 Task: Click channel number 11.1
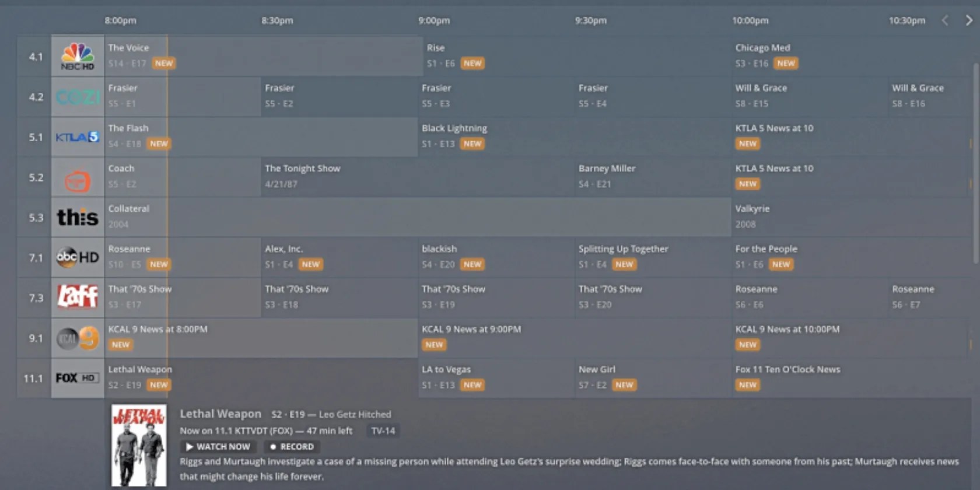coord(33,378)
